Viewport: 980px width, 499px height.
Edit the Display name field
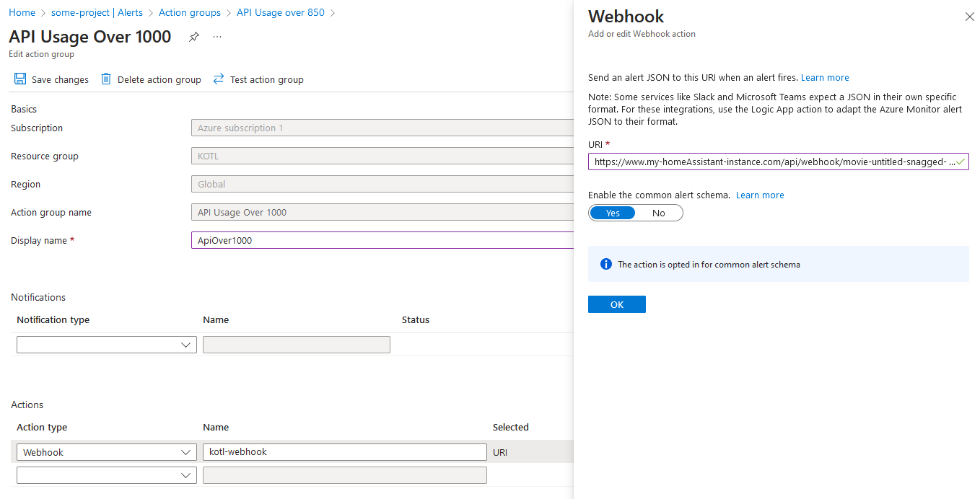(x=382, y=241)
